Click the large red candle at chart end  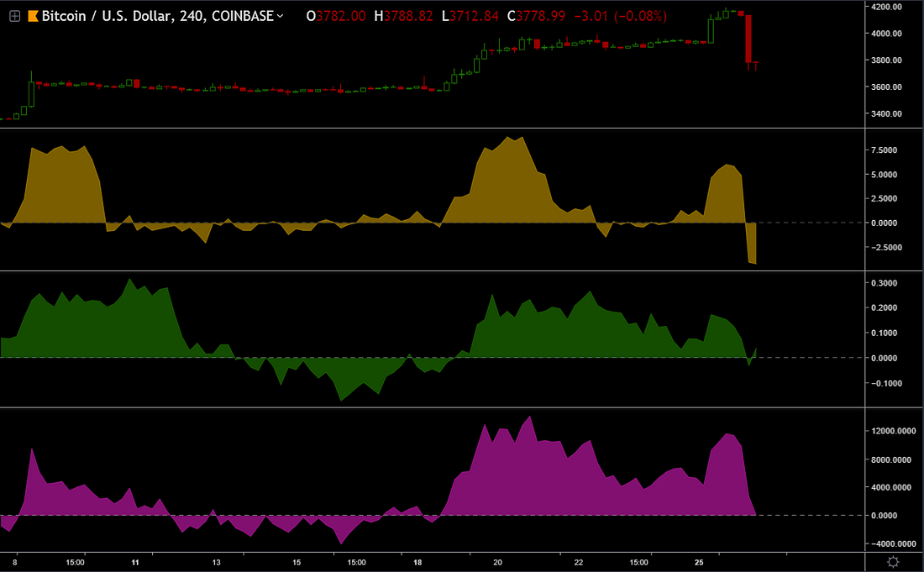[748, 39]
